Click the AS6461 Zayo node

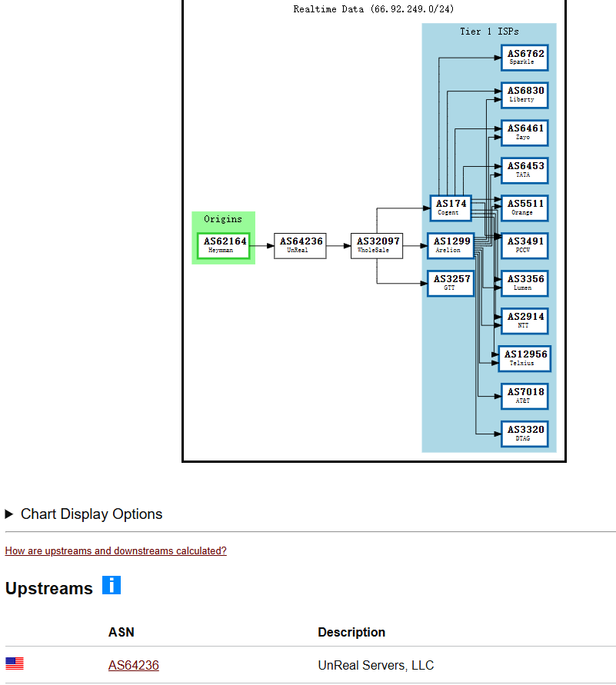[x=524, y=133]
